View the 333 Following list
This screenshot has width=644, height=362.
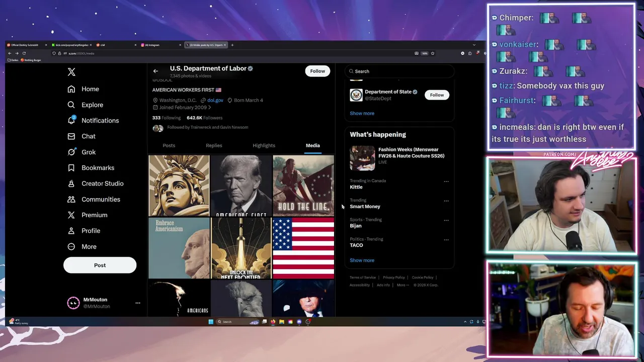point(167,118)
